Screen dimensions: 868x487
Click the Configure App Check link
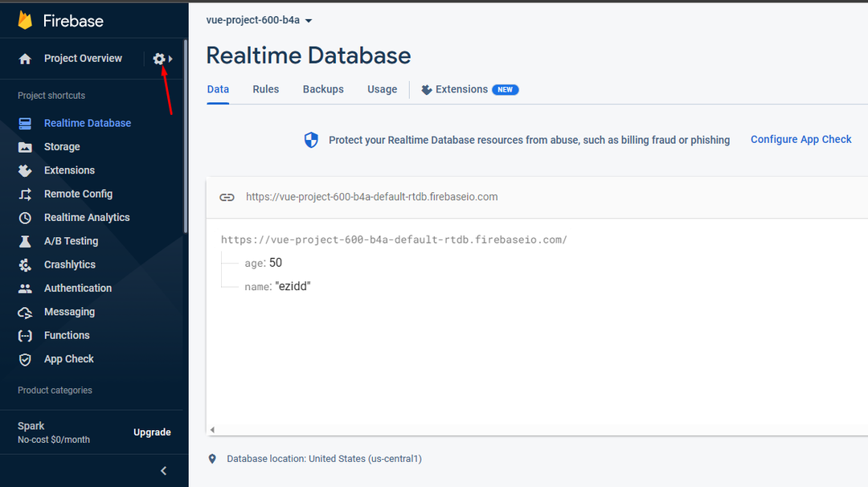pos(800,139)
